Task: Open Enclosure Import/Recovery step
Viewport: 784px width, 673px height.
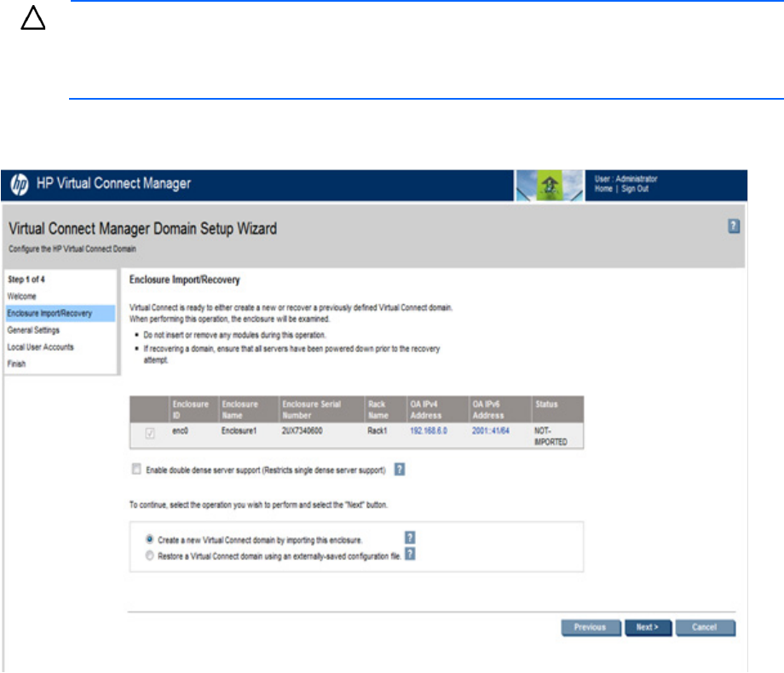Action: pyautogui.click(x=60, y=313)
